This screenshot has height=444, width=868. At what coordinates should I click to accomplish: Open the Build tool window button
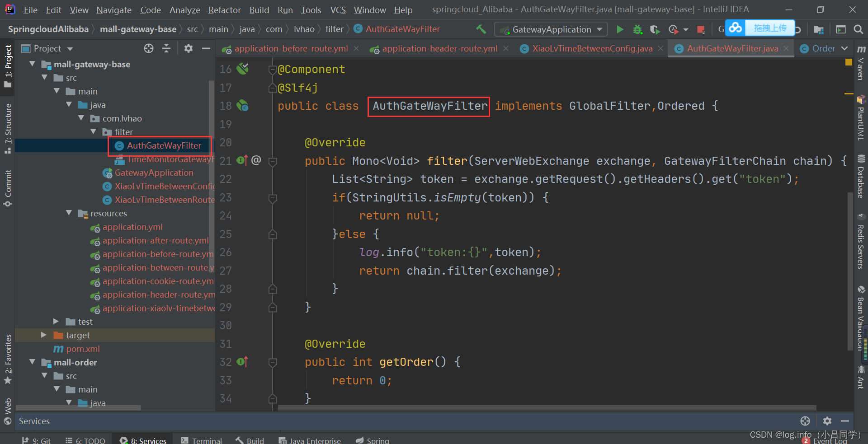click(250, 440)
